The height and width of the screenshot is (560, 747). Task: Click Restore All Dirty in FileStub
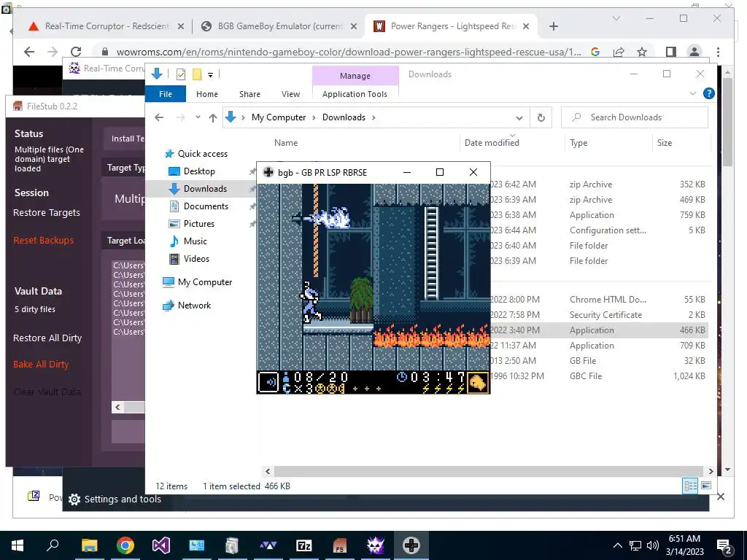tap(47, 338)
